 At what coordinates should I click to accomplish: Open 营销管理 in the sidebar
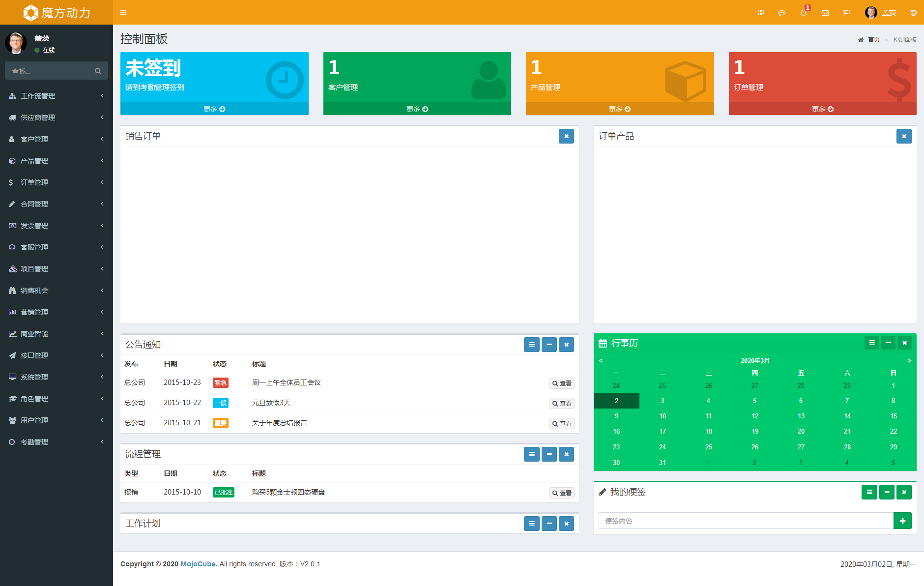[x=57, y=312]
